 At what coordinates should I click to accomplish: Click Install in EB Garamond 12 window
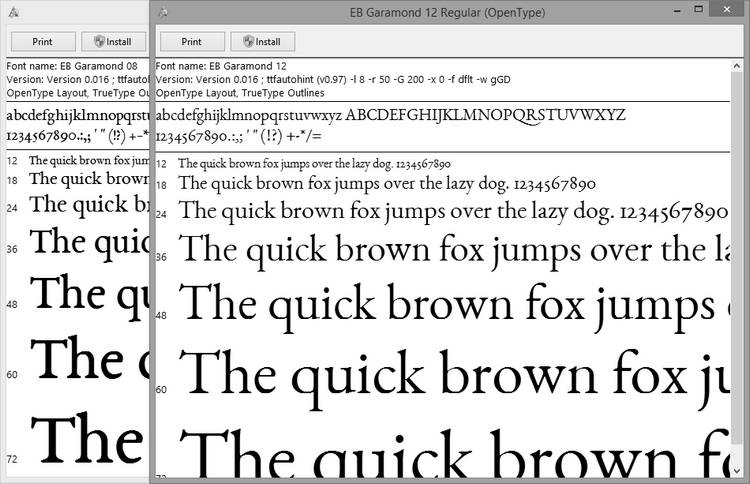coord(263,42)
